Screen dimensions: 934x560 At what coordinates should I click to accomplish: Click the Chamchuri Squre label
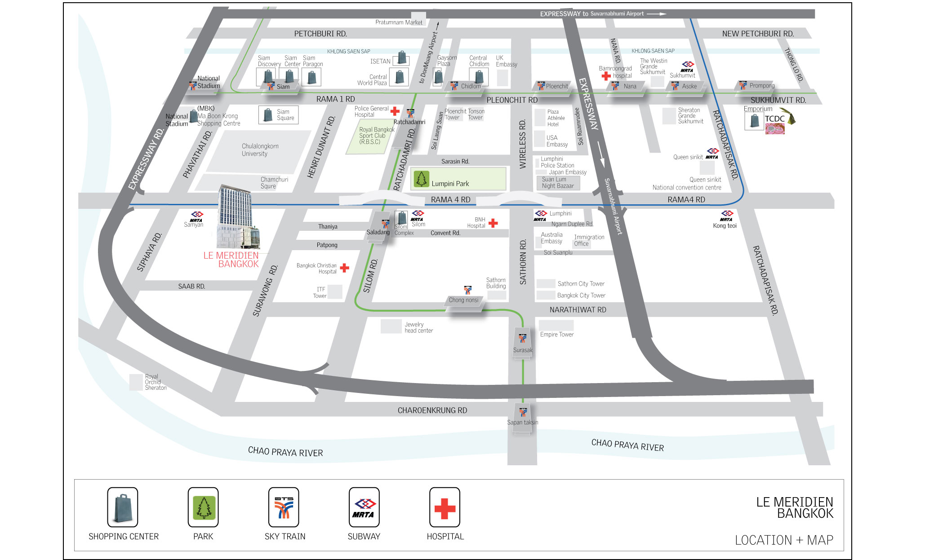[x=274, y=183]
